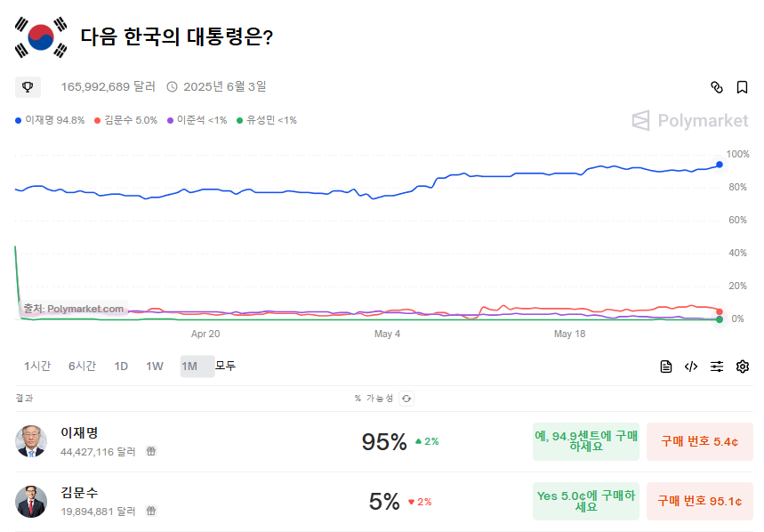
Task: Click 김문수's profile photo
Action: click(31, 502)
